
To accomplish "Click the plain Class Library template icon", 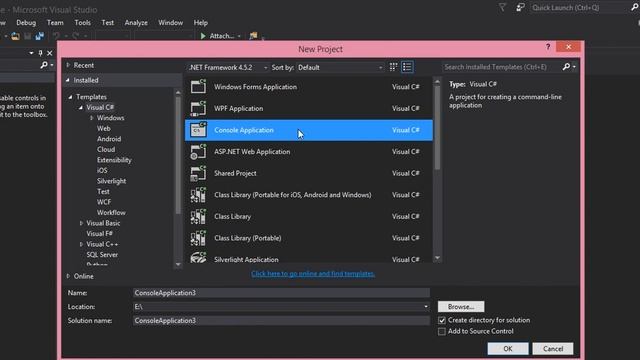I will pyautogui.click(x=198, y=216).
